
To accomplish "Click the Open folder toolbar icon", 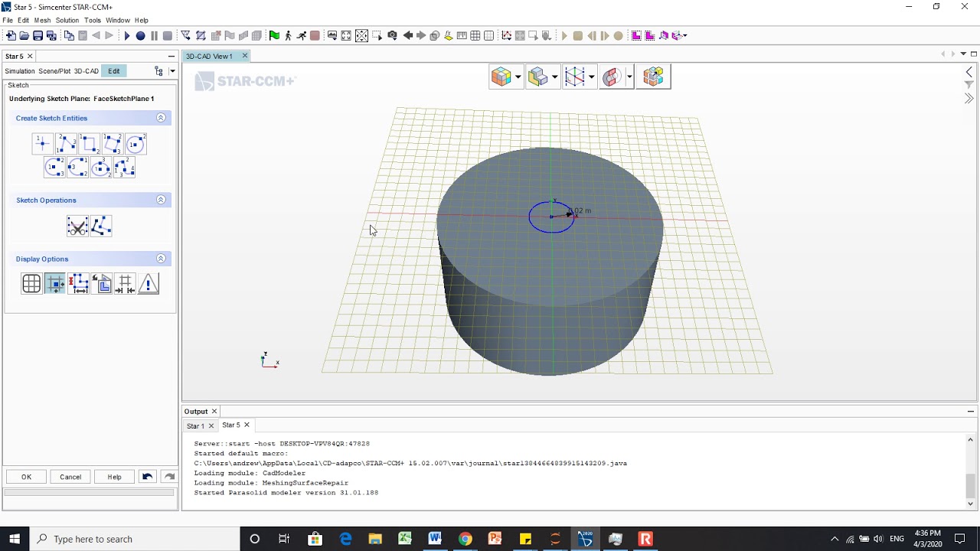I will click(24, 35).
